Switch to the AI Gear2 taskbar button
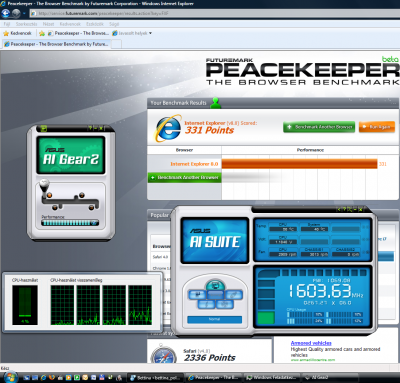 pyautogui.click(x=330, y=377)
